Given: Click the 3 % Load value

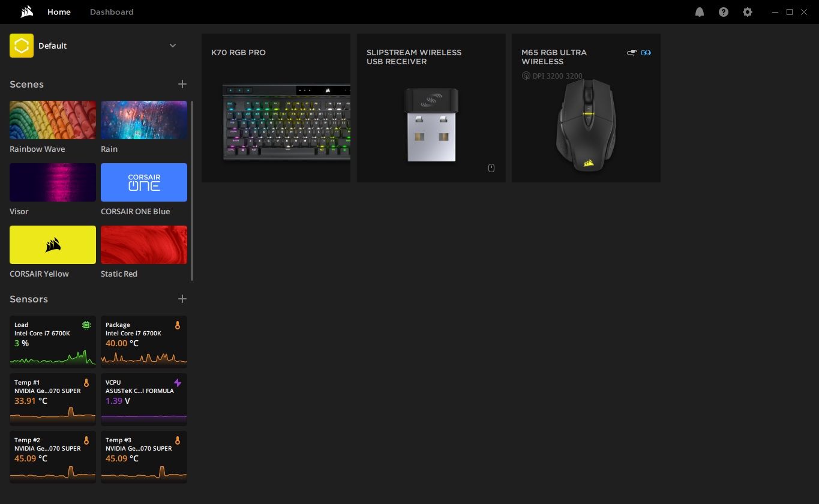Looking at the screenshot, I should coord(22,343).
